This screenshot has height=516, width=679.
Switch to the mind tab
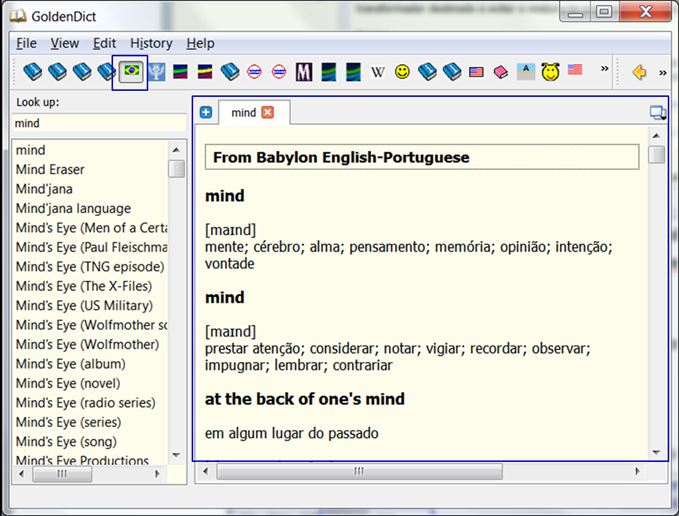pos(243,113)
